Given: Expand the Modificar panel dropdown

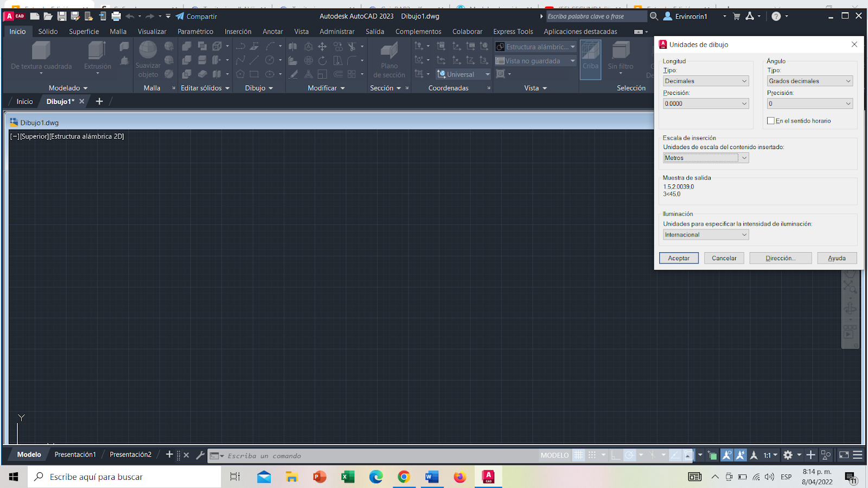Looking at the screenshot, I should [x=326, y=88].
